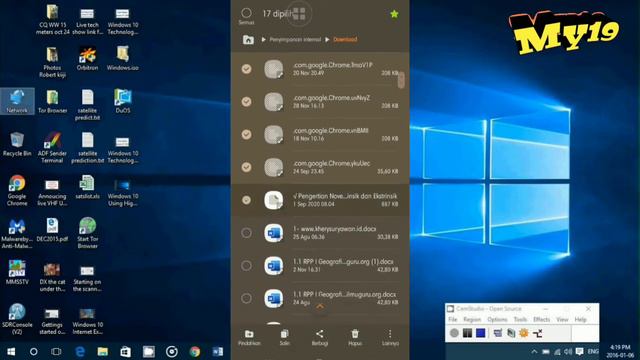Open the volume control in system tray
Image resolution: width=640 pixels, height=360 pixels.
coord(568,351)
